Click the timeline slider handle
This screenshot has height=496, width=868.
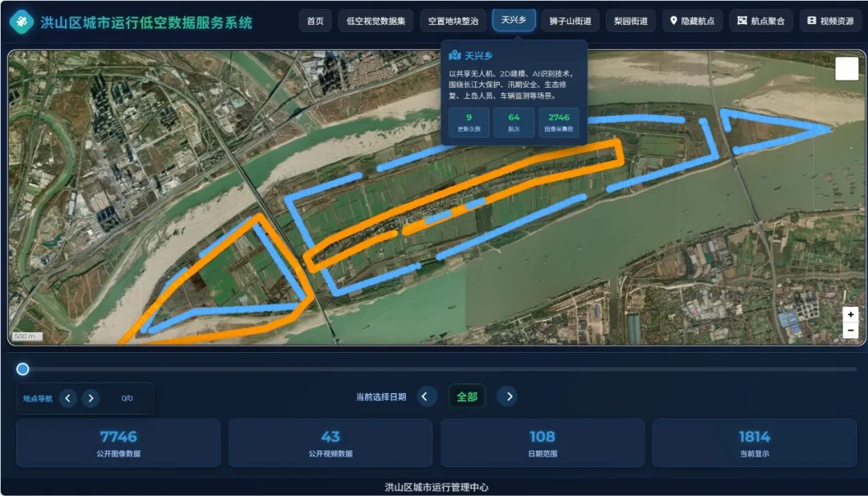[x=23, y=369]
